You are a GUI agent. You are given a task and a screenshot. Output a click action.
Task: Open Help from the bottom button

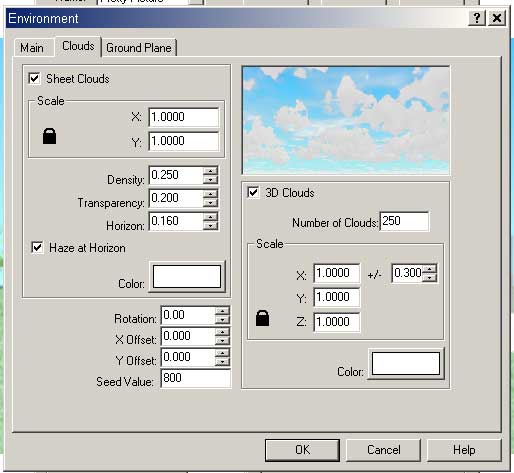click(x=464, y=450)
